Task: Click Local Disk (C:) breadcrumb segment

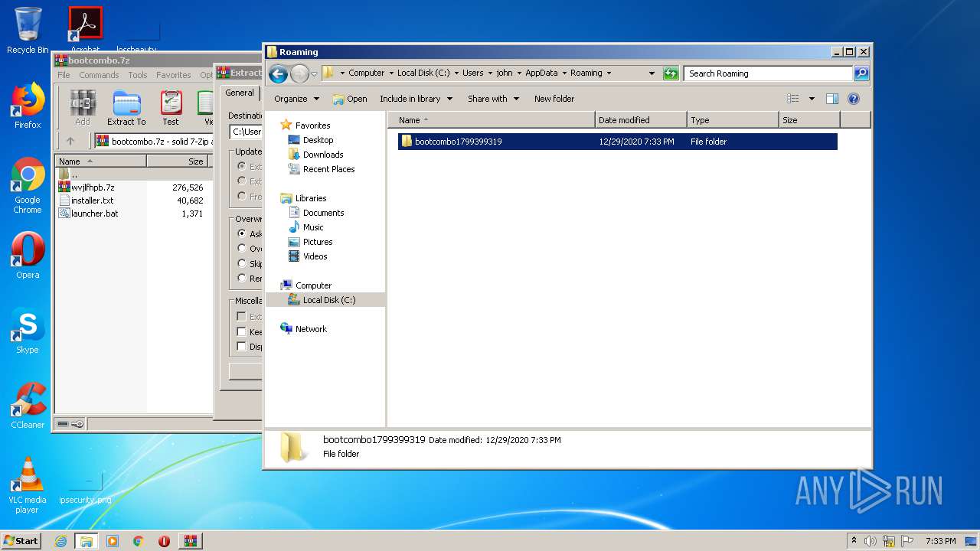Action: (423, 73)
